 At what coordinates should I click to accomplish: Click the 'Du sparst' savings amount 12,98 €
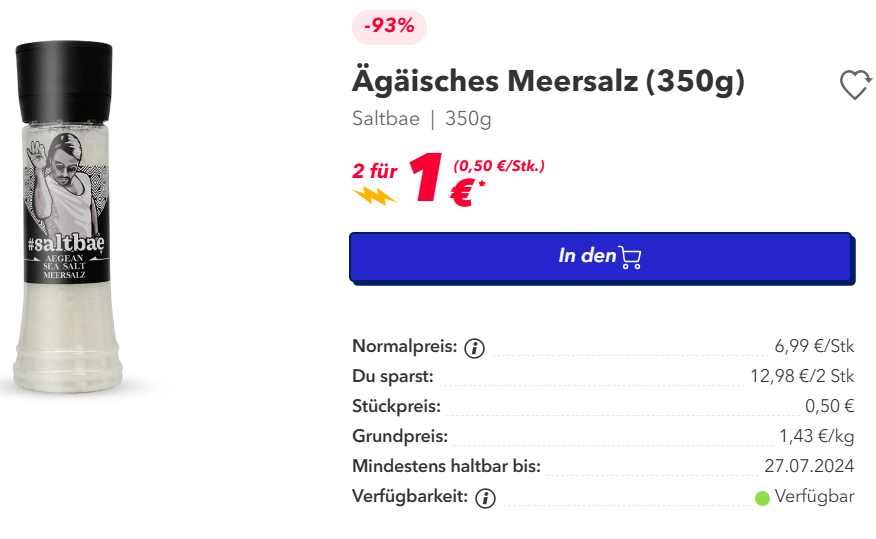pos(802,376)
